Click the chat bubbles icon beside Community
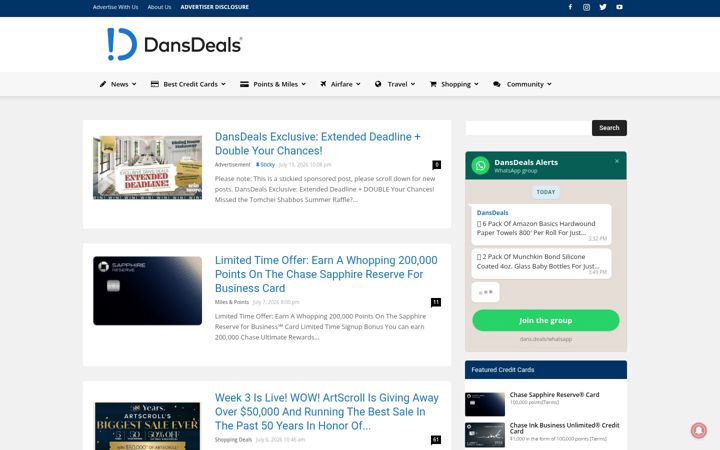The height and width of the screenshot is (450, 720). point(497,84)
